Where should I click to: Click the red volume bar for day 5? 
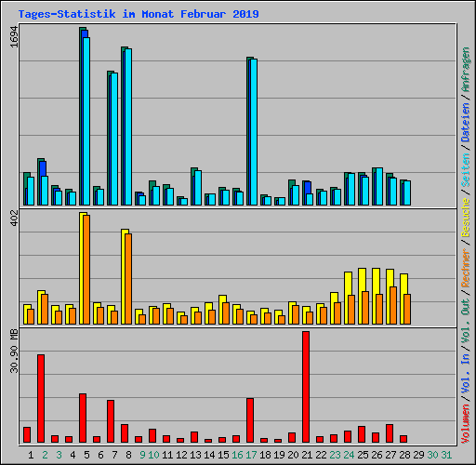click(83, 418)
